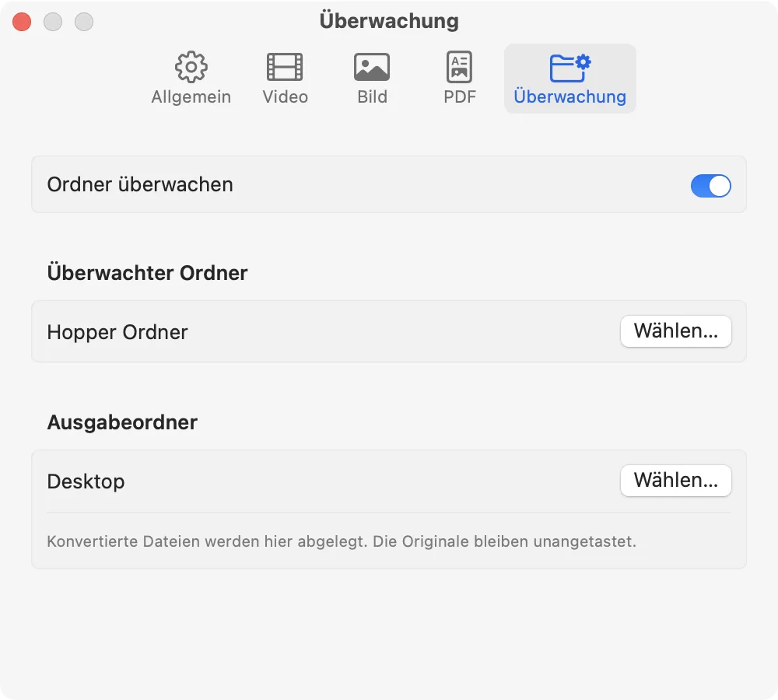The image size is (778, 700).
Task: Open the Video tab label
Action: [285, 97]
